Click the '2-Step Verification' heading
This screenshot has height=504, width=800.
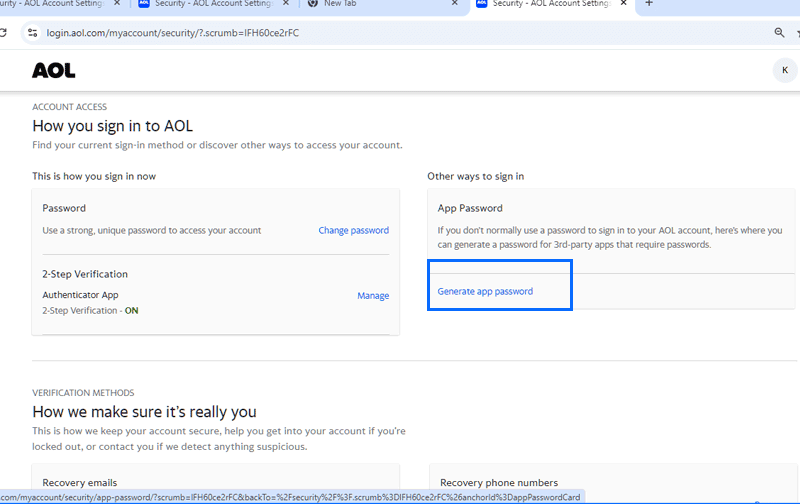point(85,274)
